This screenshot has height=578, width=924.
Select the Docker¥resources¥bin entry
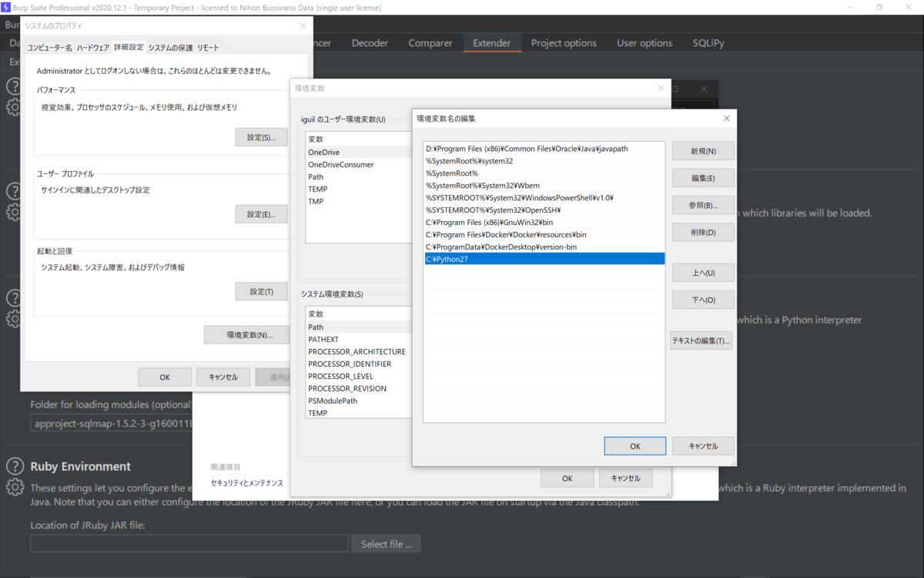point(544,235)
